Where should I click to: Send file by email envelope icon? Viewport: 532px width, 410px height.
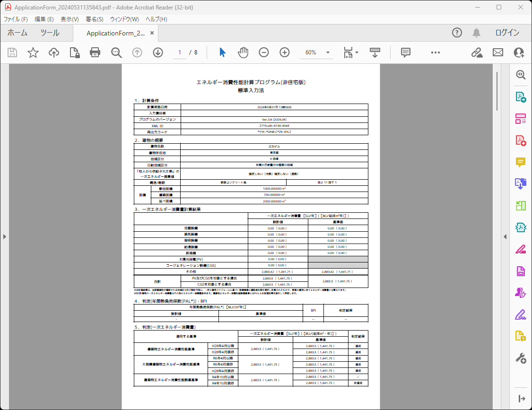pos(498,52)
